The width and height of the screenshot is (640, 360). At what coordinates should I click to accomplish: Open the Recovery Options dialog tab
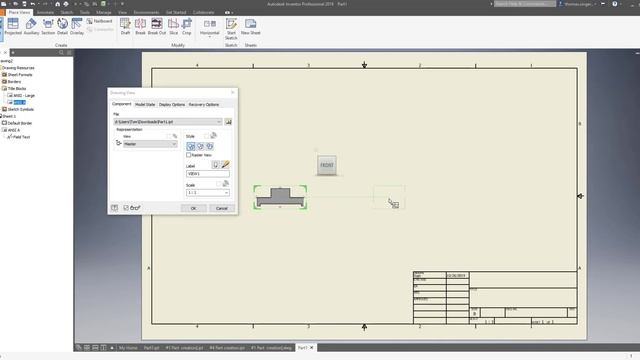204,104
